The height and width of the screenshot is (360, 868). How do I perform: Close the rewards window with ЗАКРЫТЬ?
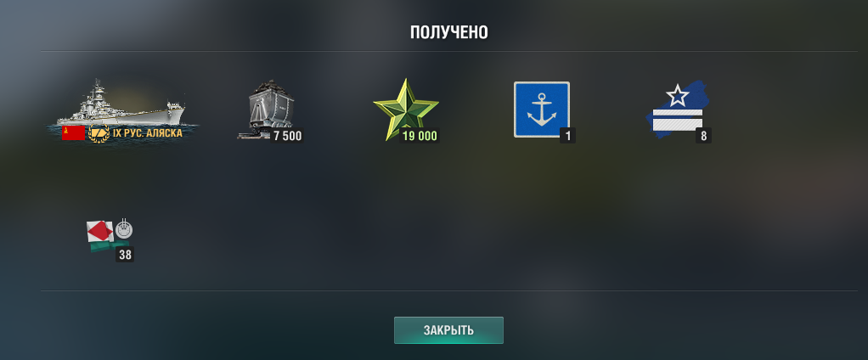tap(448, 330)
